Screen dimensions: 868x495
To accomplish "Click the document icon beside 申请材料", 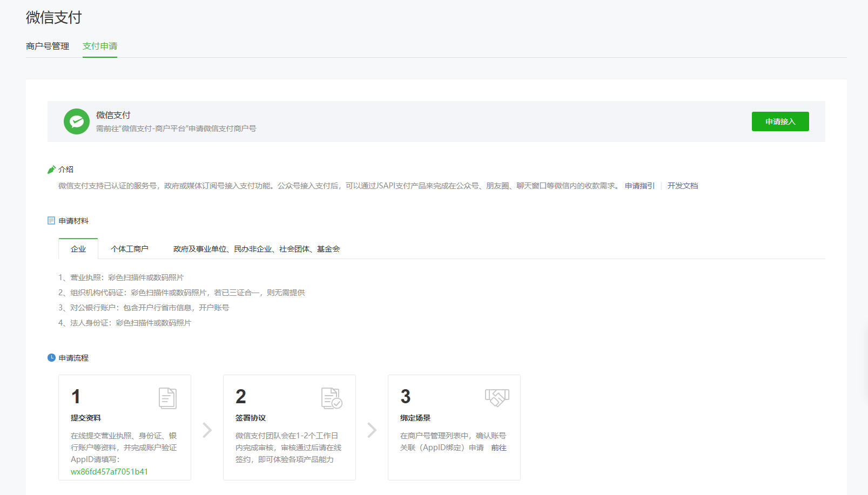I will tap(51, 221).
